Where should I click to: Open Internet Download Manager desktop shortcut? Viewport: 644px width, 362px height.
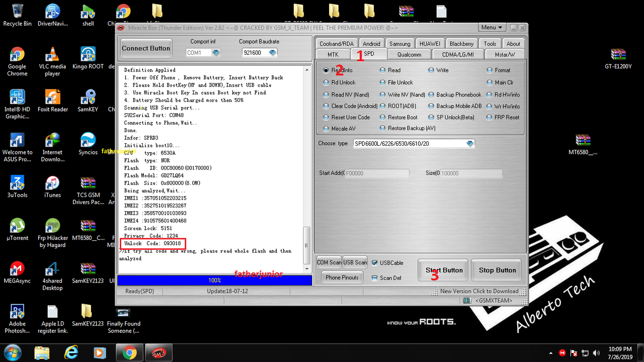pyautogui.click(x=52, y=147)
